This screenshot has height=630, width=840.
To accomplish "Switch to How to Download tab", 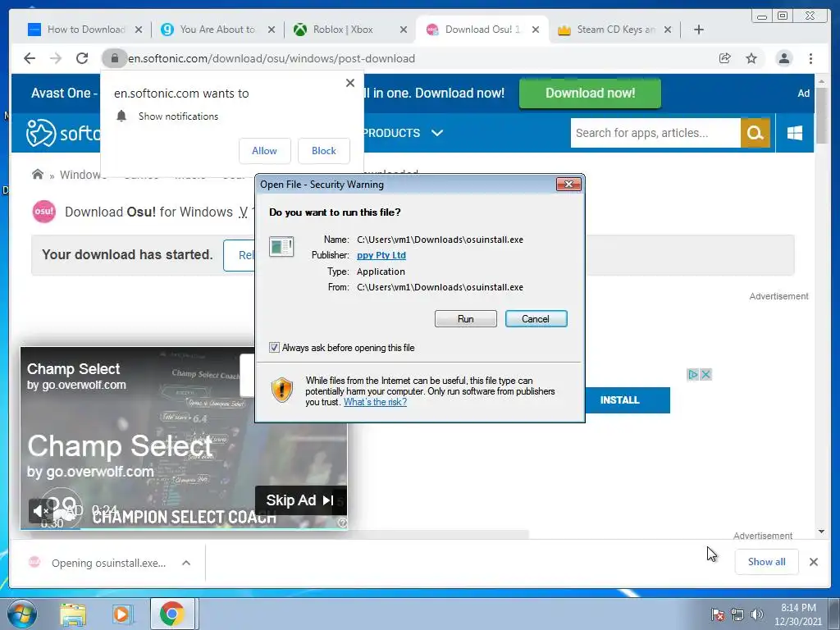I will pyautogui.click(x=85, y=30).
